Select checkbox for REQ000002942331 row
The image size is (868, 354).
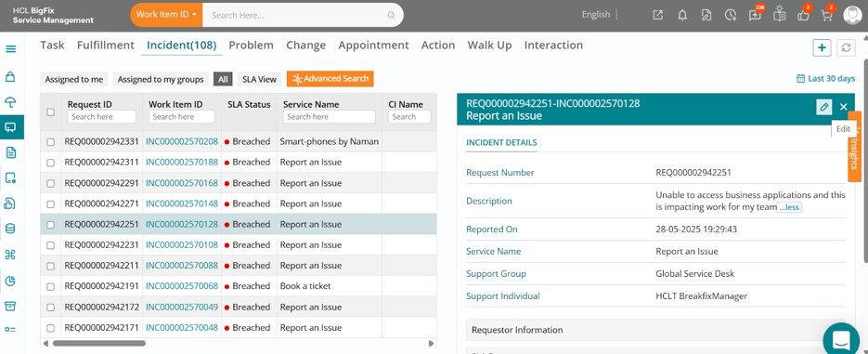[x=50, y=142]
